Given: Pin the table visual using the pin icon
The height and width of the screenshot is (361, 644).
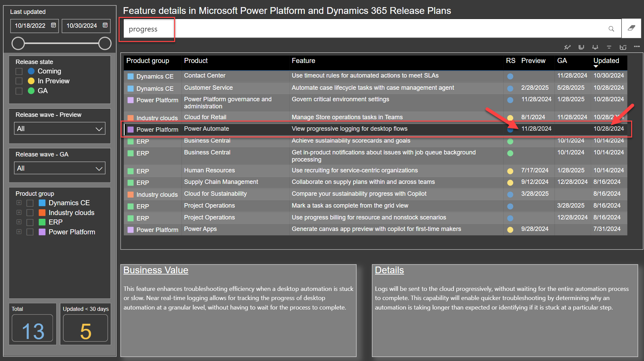Looking at the screenshot, I should pos(567,47).
